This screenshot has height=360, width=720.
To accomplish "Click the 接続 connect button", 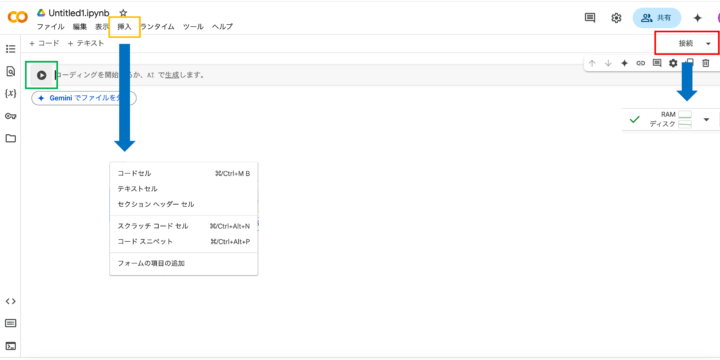I will [x=686, y=44].
